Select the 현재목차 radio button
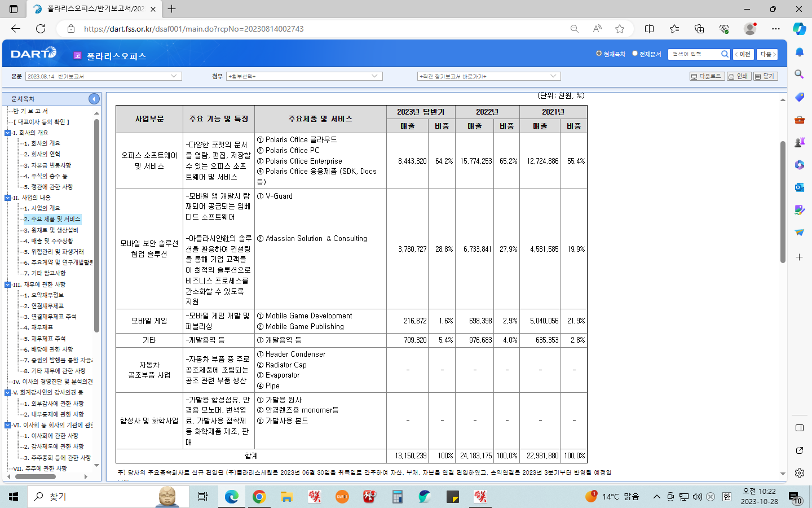812x508 pixels. pyautogui.click(x=599, y=54)
